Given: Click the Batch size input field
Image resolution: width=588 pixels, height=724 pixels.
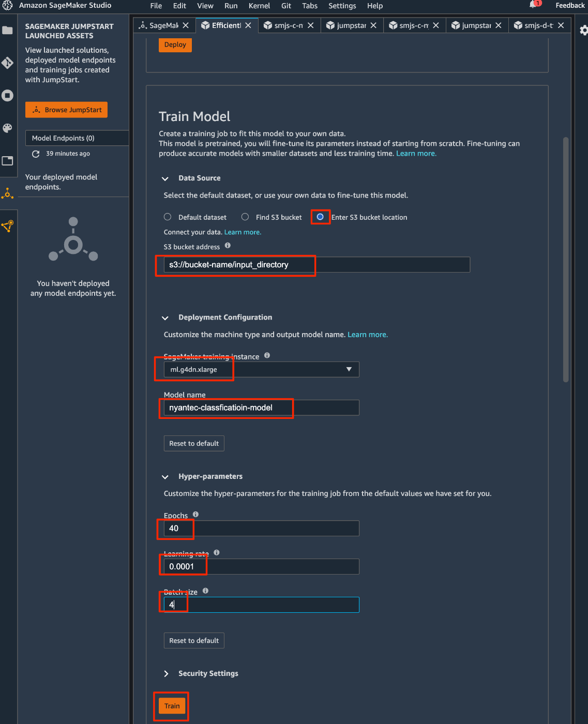Looking at the screenshot, I should click(x=261, y=605).
